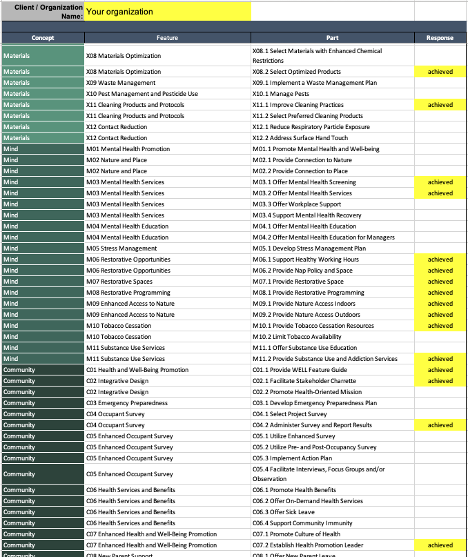This screenshot has height=557, width=468.
Task: Select cell 'M04.2 Offer Mental Health Education for Managers'
Action: pyautogui.click(x=333, y=237)
